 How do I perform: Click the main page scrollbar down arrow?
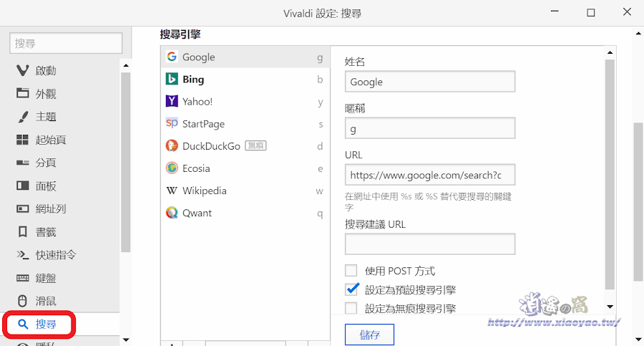(639, 340)
